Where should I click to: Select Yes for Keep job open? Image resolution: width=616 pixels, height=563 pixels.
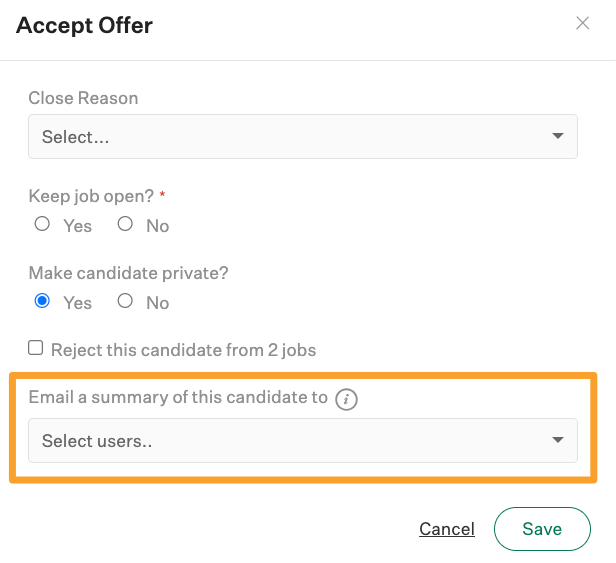coord(42,224)
